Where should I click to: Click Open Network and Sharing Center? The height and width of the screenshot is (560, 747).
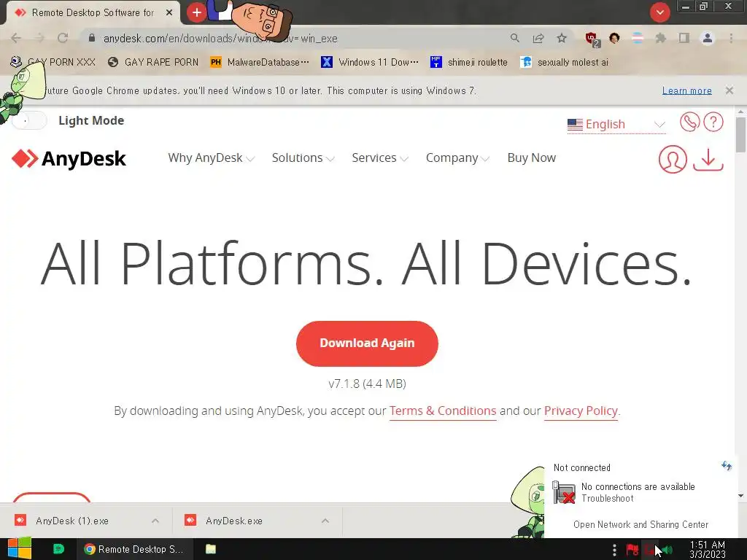[640, 524]
